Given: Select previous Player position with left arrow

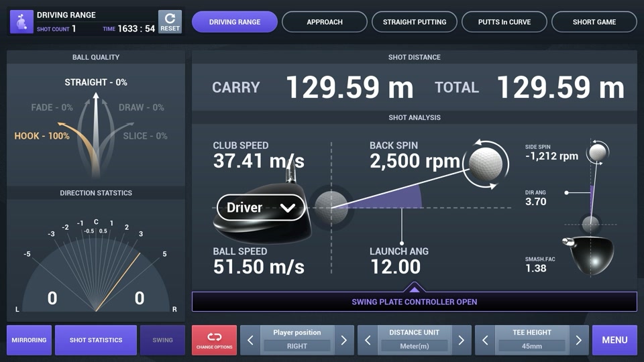Looking at the screenshot, I should pyautogui.click(x=250, y=341).
